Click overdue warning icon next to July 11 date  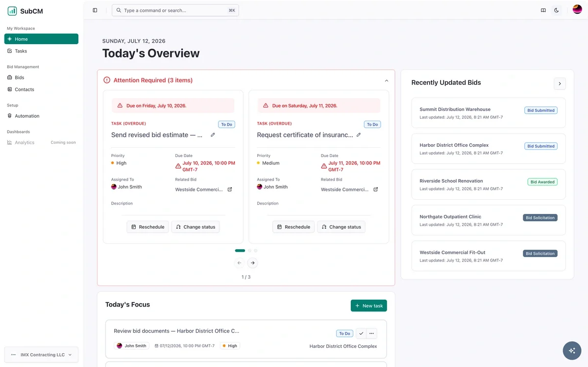tap(324, 166)
